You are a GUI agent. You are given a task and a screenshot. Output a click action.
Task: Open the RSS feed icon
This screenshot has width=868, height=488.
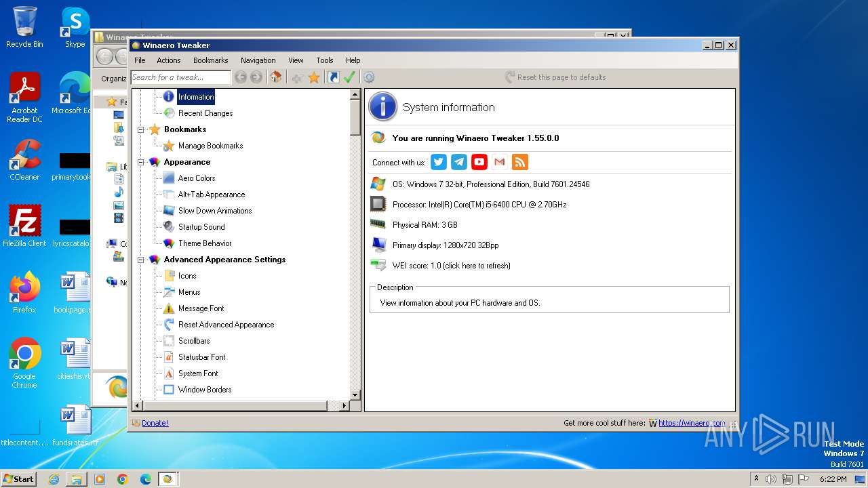[520, 162]
